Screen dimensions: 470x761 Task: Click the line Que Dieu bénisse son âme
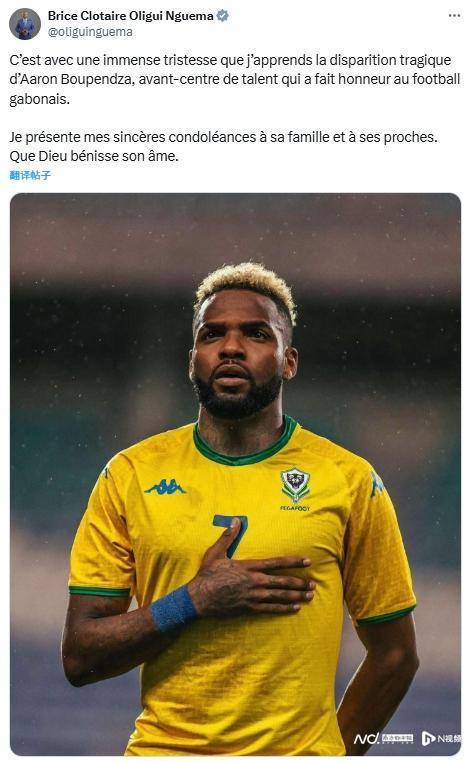94,156
